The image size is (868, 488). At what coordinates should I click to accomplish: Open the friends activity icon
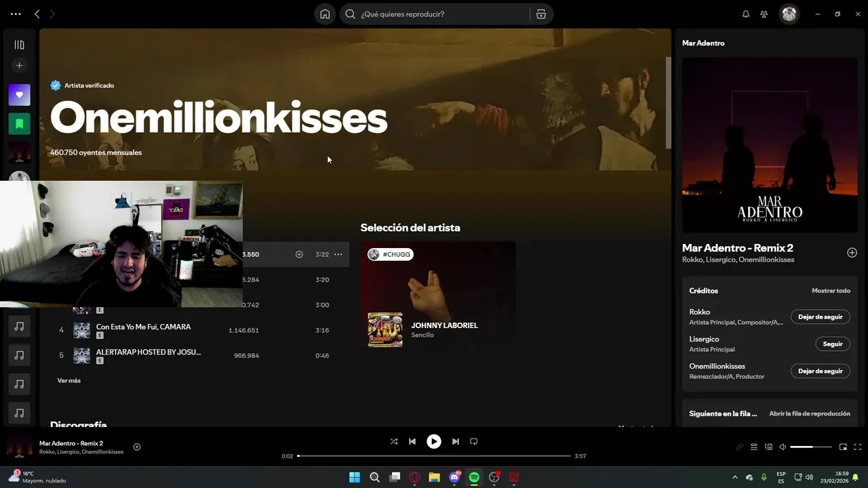(x=764, y=14)
